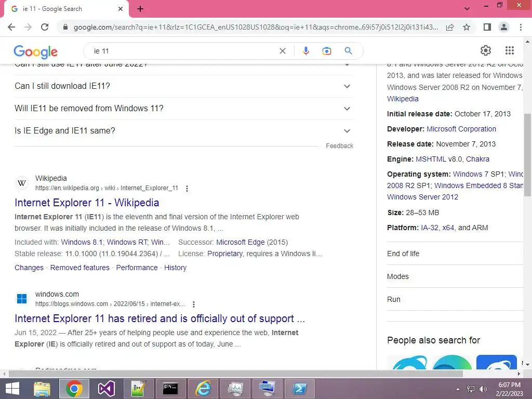Open File Explorer from the taskbar

(x=42, y=389)
